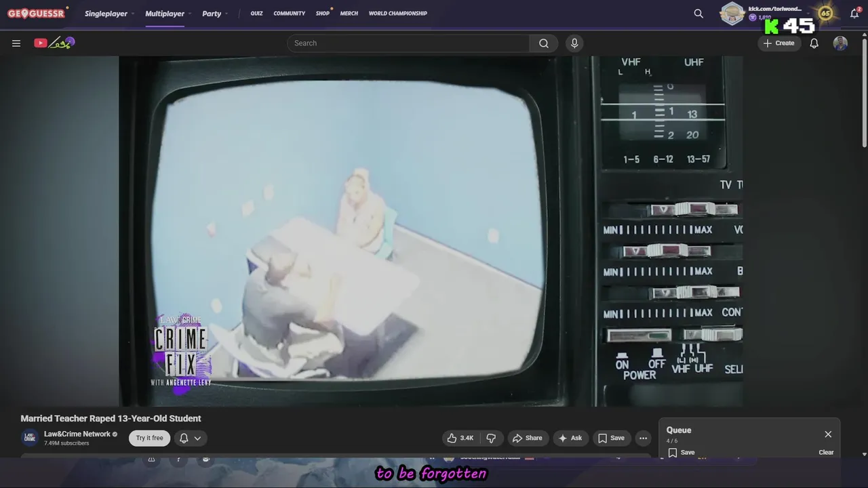Open YouTube notifications bell
Image resolution: width=868 pixels, height=488 pixels.
[x=814, y=43]
